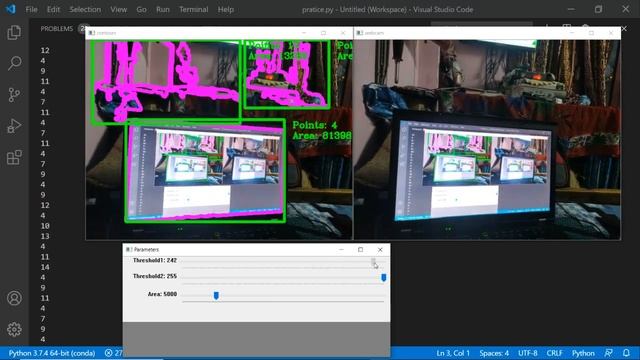Screen dimensions: 640x360
Task: Open the Run and Debug view
Action: 14,126
